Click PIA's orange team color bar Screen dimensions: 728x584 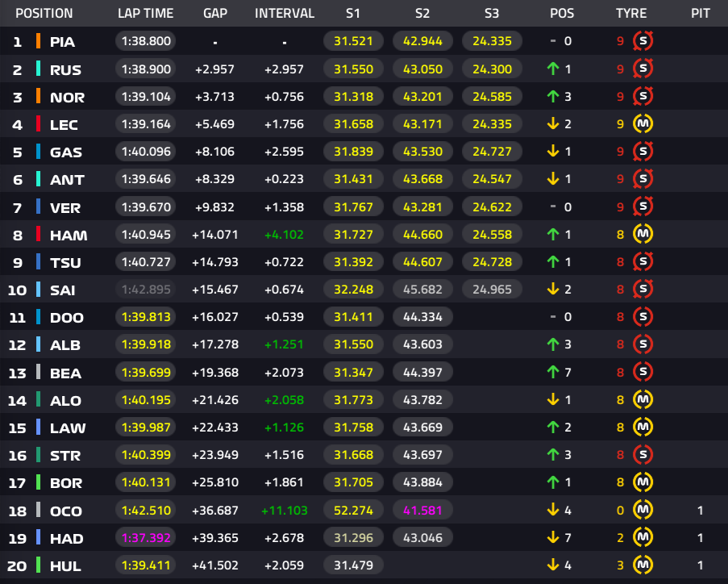(x=38, y=41)
